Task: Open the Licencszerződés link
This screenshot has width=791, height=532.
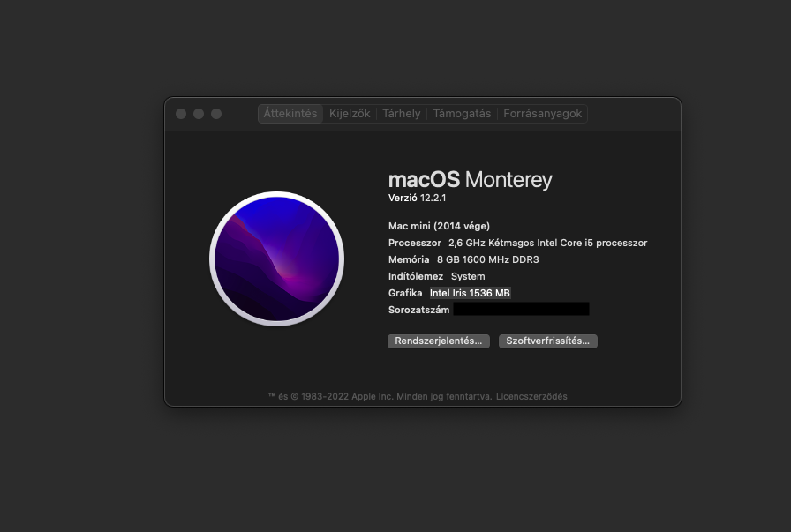Action: click(531, 396)
